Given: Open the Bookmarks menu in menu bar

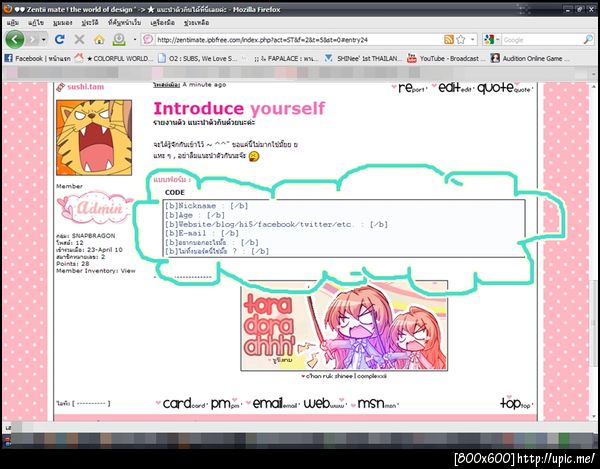Looking at the screenshot, I should click(124, 23).
